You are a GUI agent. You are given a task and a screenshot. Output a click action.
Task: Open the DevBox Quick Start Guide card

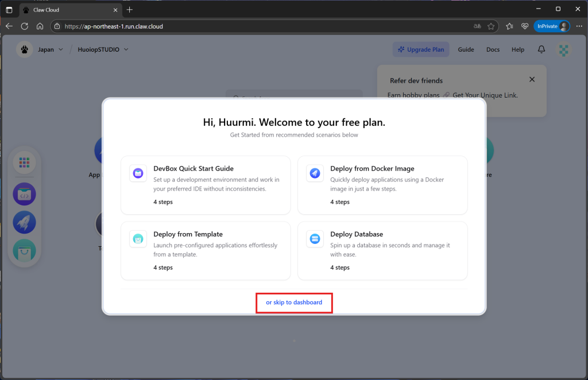[206, 185]
